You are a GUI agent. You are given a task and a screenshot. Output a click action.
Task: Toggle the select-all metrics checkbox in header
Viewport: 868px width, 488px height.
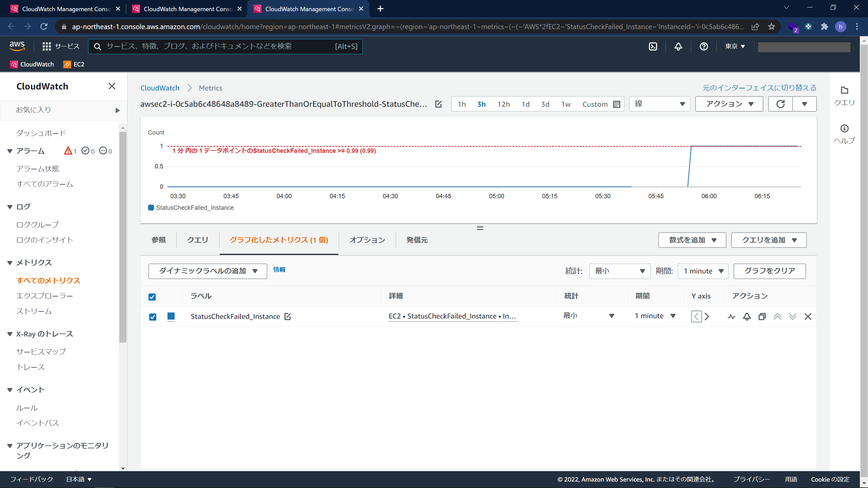[152, 297]
